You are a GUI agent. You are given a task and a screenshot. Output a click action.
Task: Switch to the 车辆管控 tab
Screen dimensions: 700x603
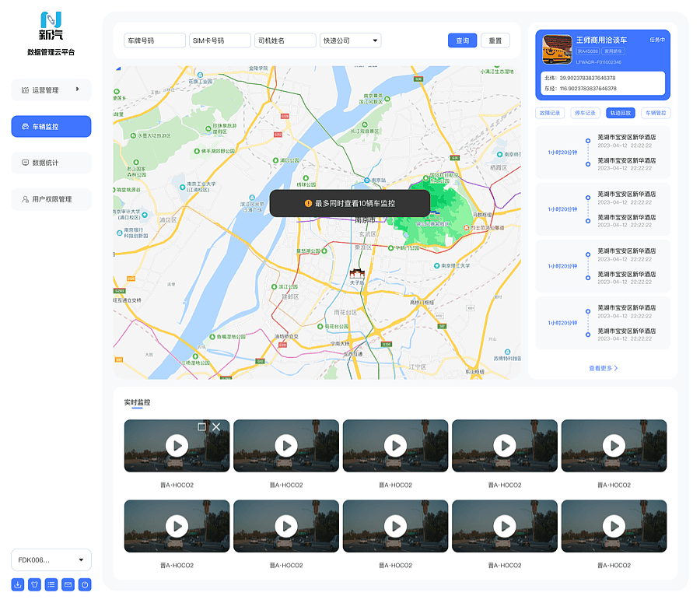tap(656, 113)
